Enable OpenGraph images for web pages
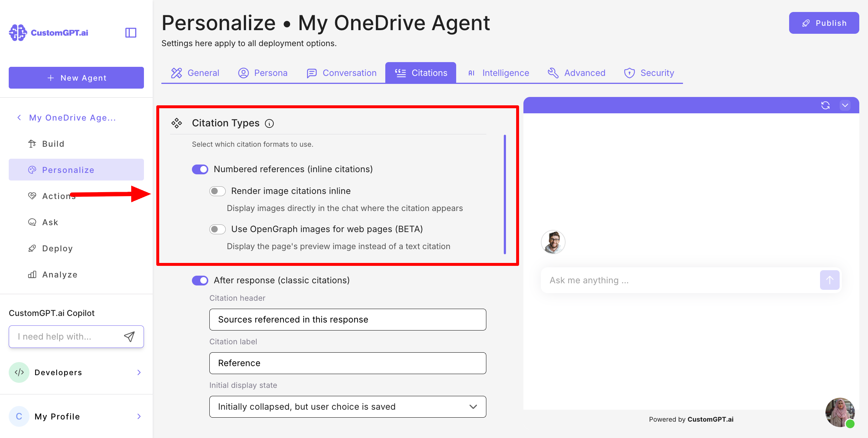 point(217,229)
